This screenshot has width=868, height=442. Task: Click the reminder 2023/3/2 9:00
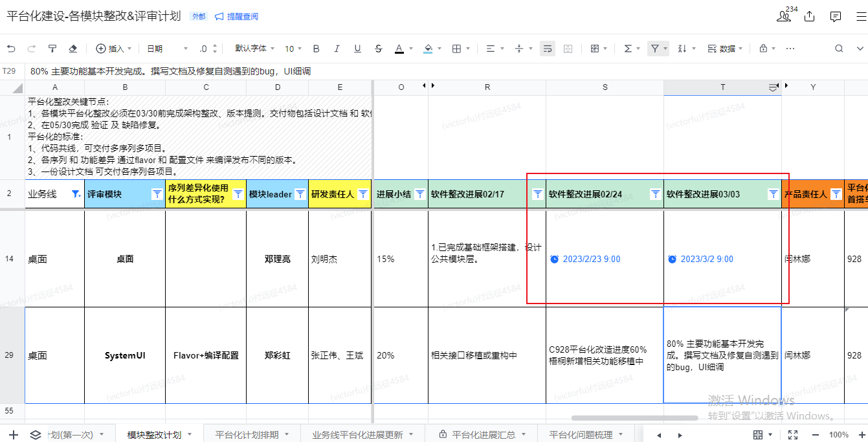click(700, 259)
